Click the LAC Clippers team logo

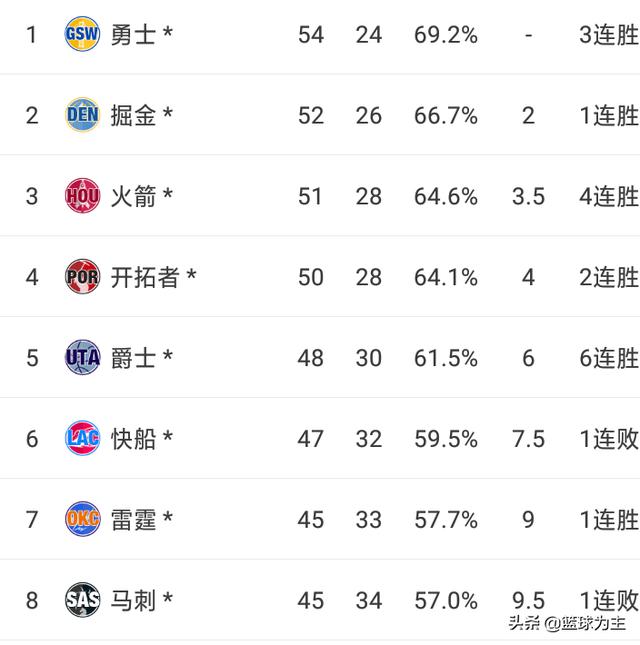82,438
